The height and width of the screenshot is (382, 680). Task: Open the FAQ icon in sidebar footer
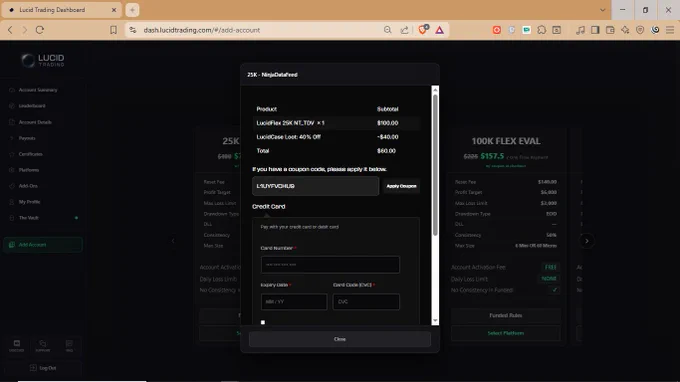69,346
